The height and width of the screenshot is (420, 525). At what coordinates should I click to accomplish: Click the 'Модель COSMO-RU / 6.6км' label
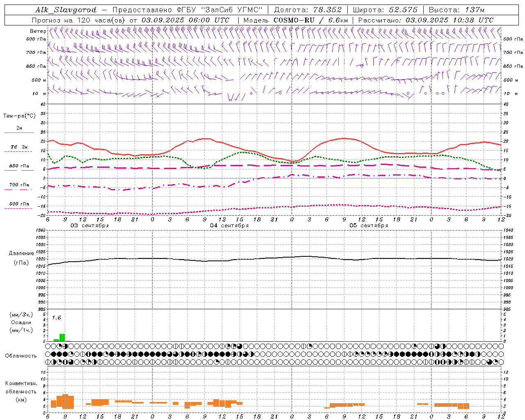point(295,20)
